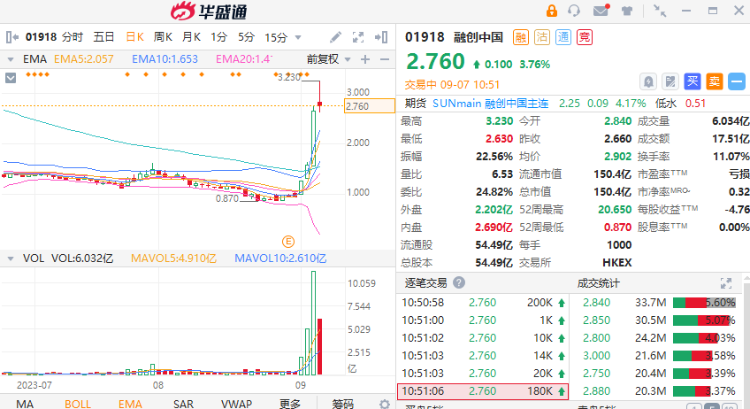
Task: Toggle fullscreen chart icon
Action: click(358, 37)
